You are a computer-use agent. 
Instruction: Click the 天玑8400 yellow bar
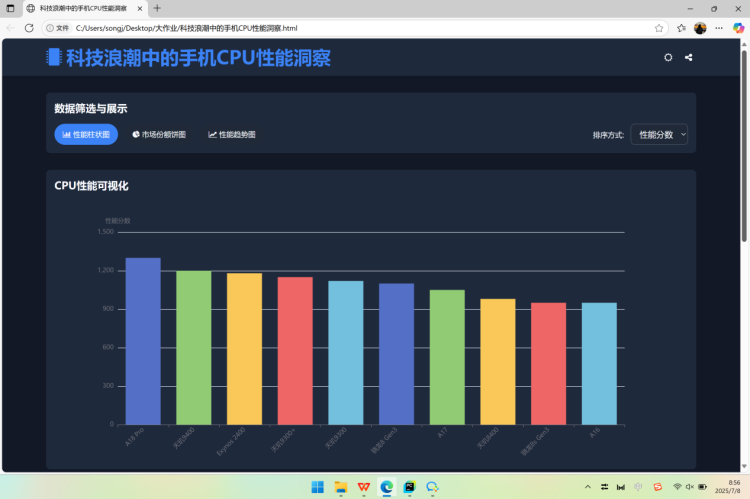click(498, 362)
